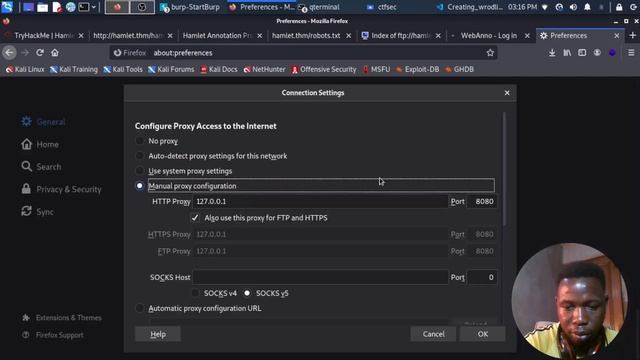Open the Kali applications menu icon
Image resolution: width=640 pixels, height=360 pixels.
pos(7,7)
